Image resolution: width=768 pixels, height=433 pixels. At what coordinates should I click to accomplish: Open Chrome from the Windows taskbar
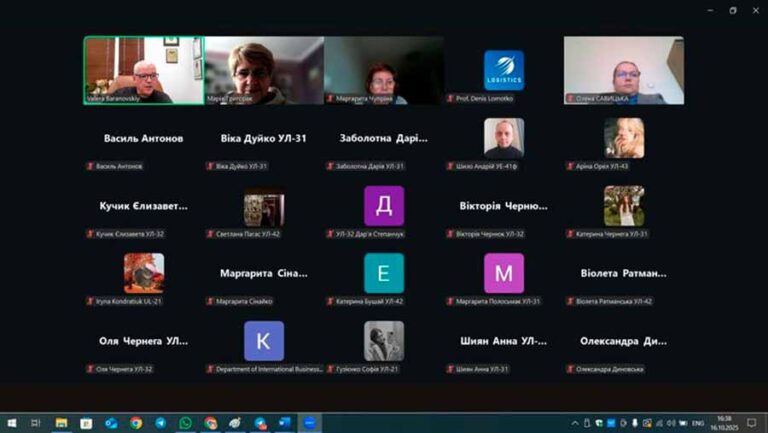pos(136,423)
